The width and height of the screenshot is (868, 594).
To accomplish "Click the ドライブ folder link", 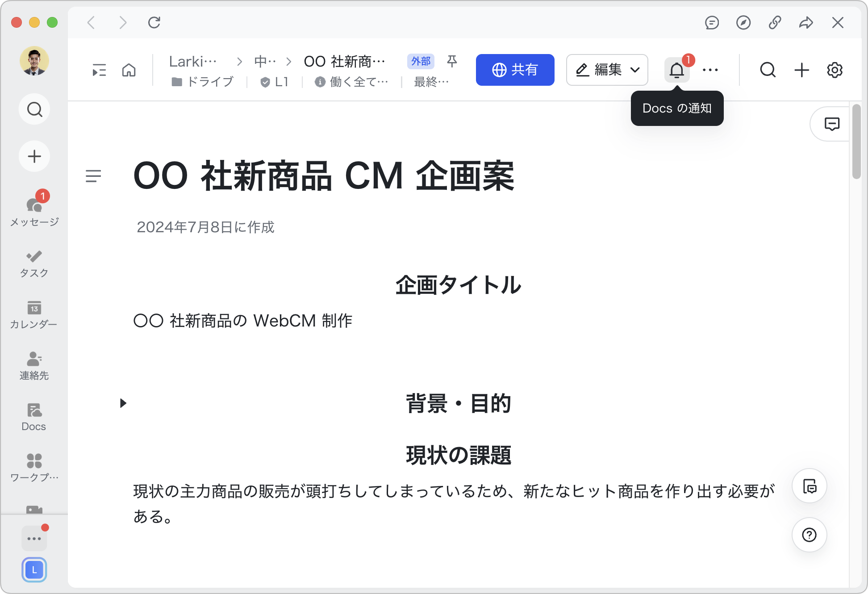I will (204, 82).
